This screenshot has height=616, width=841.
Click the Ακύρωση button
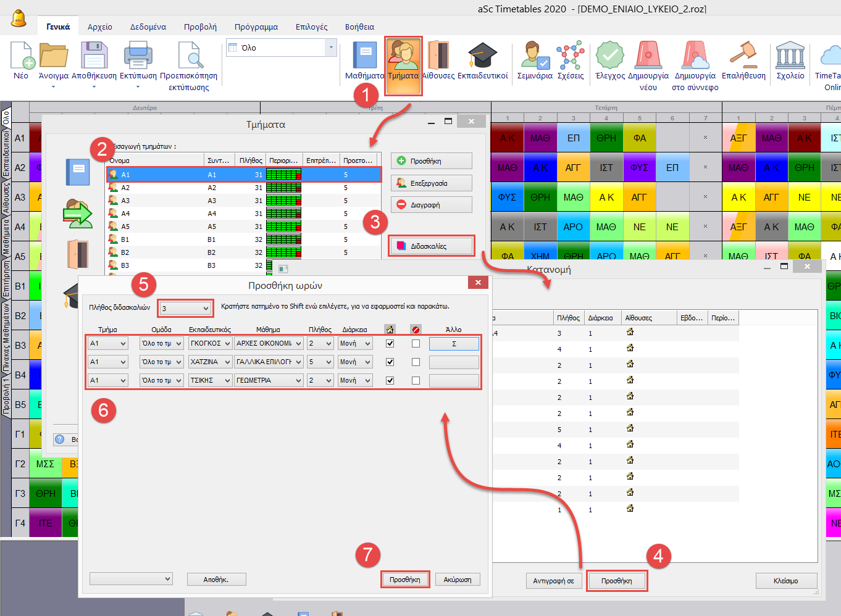point(457,580)
